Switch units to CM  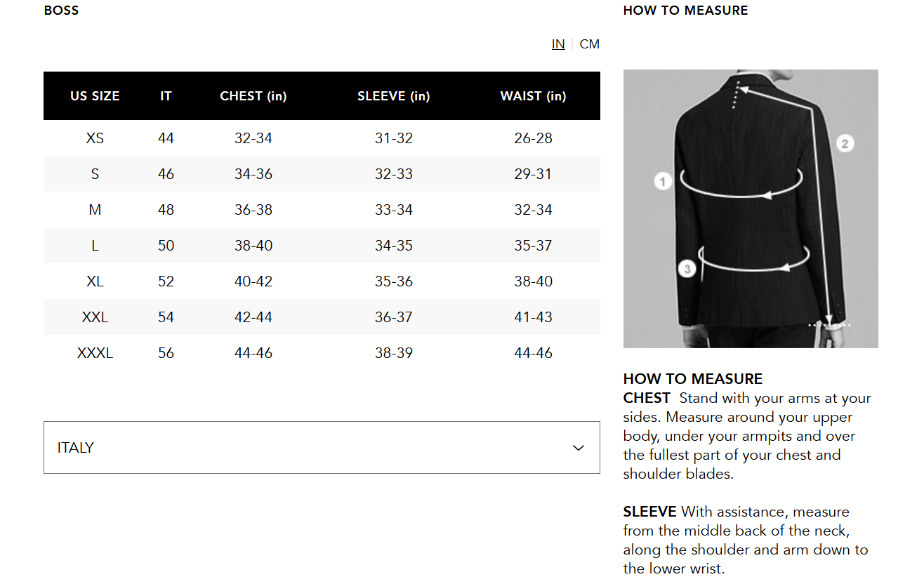589,44
